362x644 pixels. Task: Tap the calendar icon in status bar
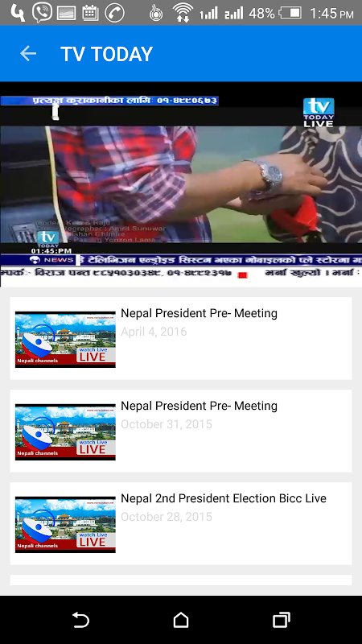90,13
